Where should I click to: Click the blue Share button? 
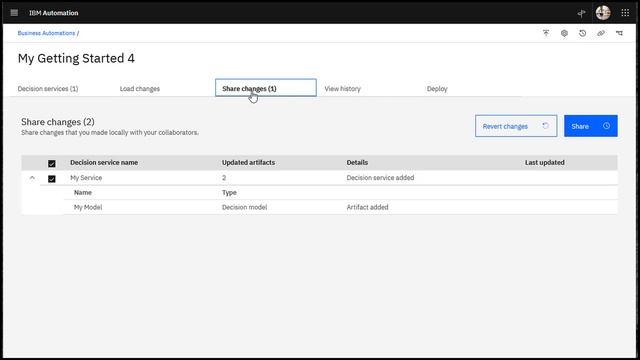pos(591,126)
